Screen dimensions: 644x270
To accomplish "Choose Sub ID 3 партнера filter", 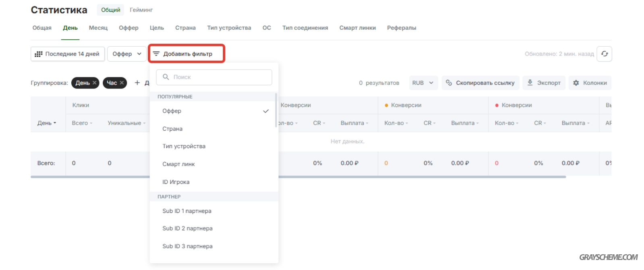I will coord(214,246).
